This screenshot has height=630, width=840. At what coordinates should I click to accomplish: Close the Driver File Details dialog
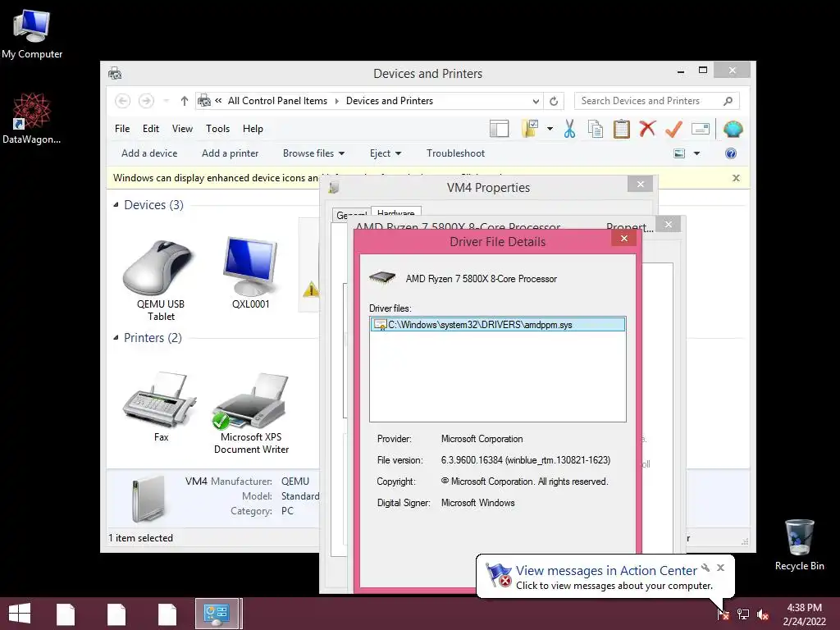[624, 239]
